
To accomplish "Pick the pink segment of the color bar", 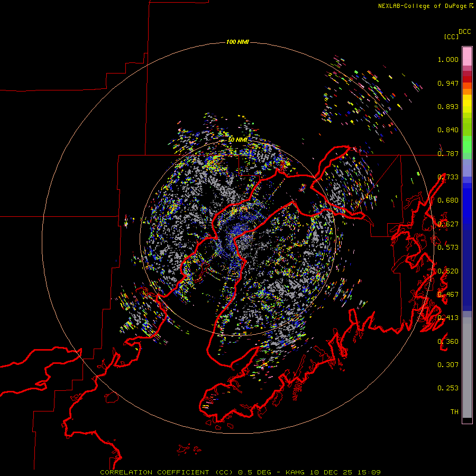I will click(x=467, y=56).
